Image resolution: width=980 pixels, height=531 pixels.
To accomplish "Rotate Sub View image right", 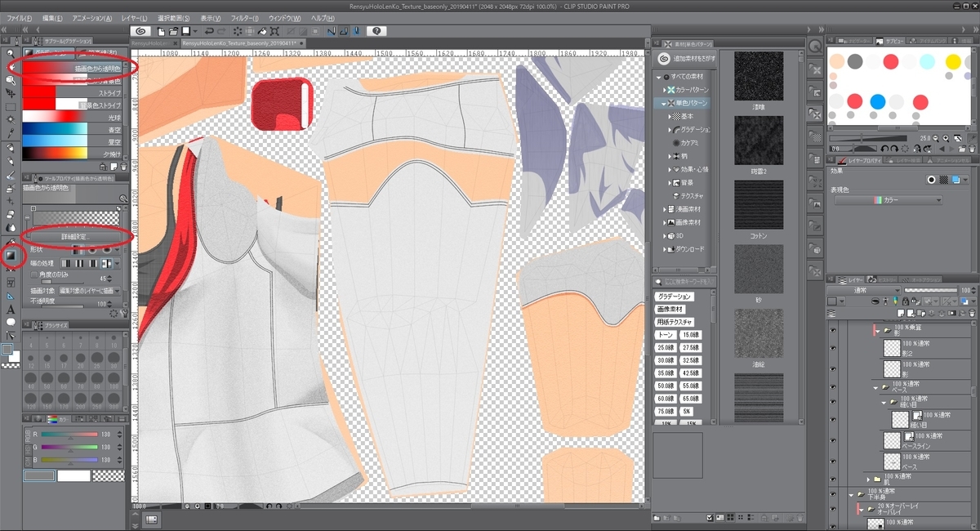I will coord(895,148).
